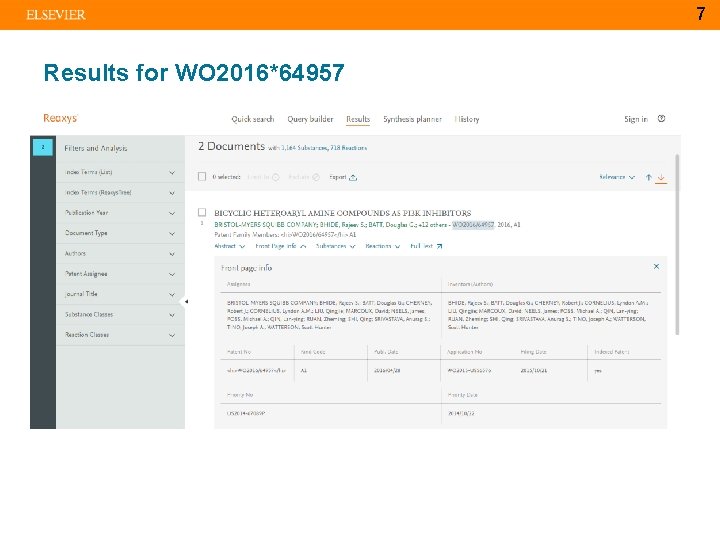Open the 3,164 Substances link
Viewport: 720px width, 540px height.
point(304,148)
